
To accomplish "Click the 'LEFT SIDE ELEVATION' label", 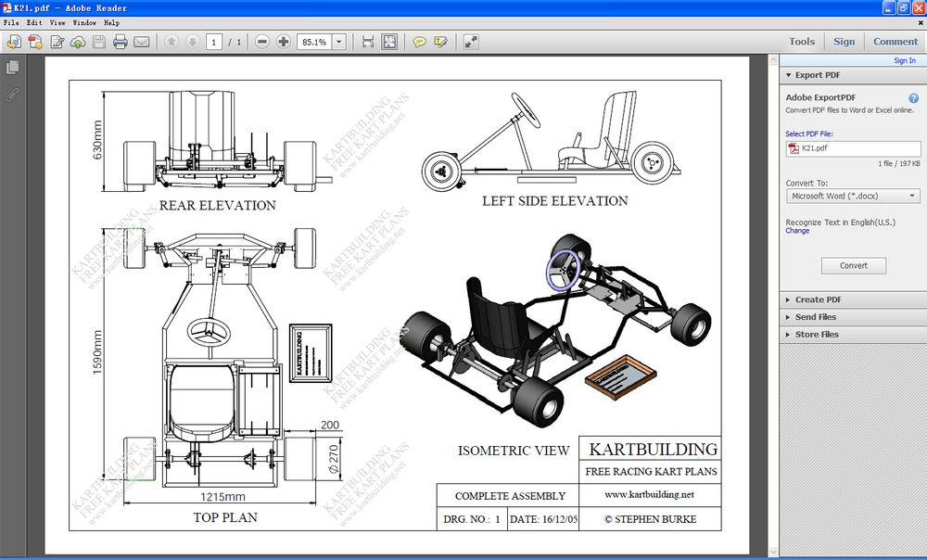I will (555, 201).
